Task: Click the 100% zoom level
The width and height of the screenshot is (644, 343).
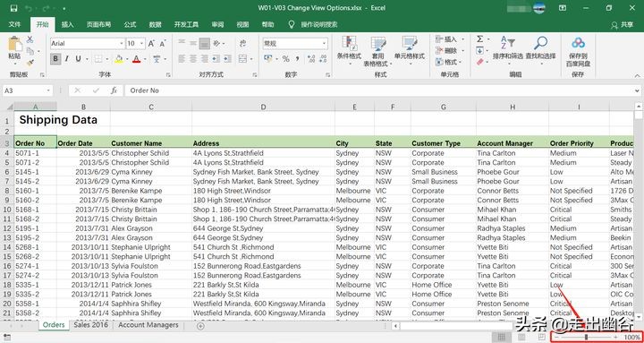Action: [x=631, y=338]
